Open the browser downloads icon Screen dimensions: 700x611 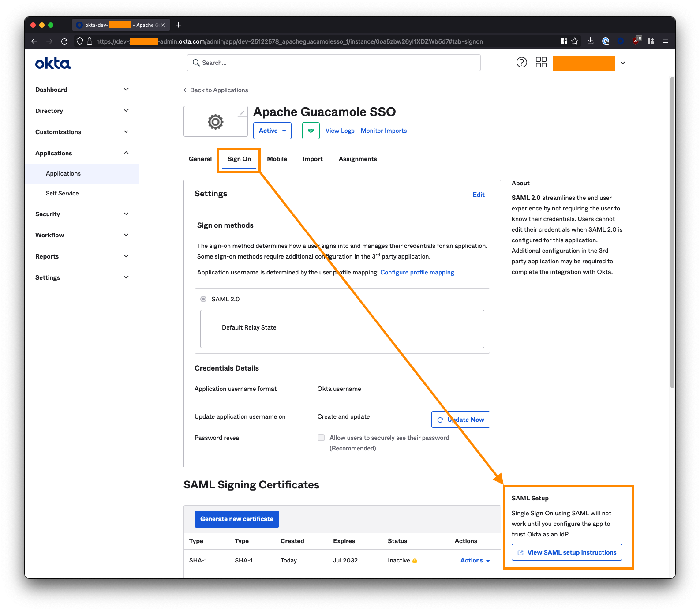click(x=590, y=41)
